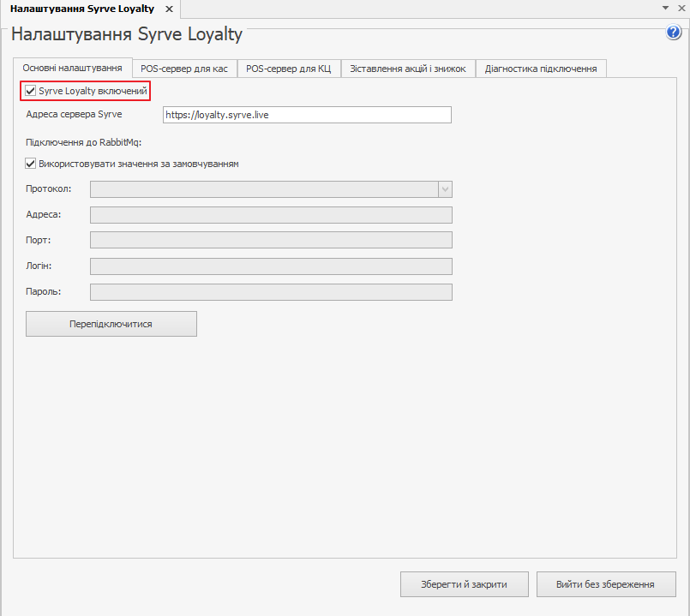Viewport: 690px width, 616px height.
Task: Open the help icon
Action: coord(673,32)
